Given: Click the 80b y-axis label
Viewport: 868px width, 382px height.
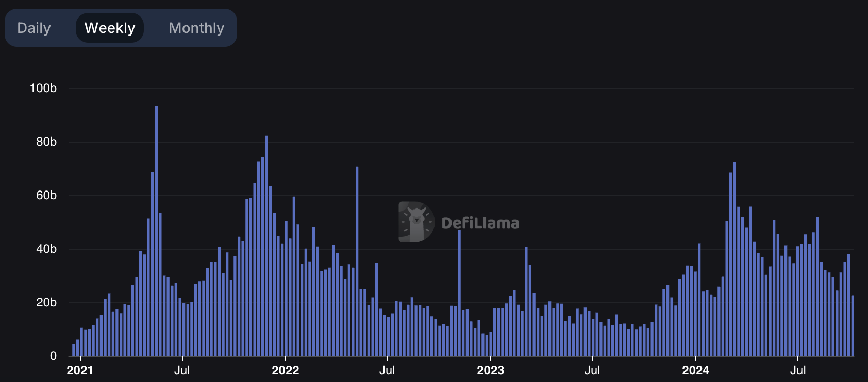Looking at the screenshot, I should point(46,142).
